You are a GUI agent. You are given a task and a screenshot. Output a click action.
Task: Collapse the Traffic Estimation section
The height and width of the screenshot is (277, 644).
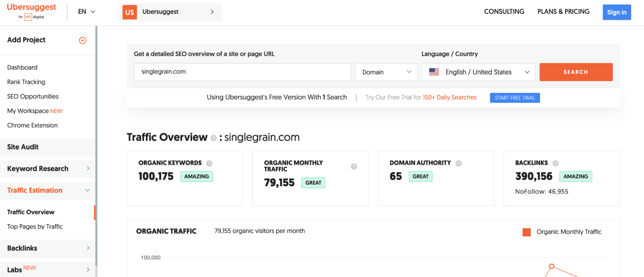coord(48,190)
